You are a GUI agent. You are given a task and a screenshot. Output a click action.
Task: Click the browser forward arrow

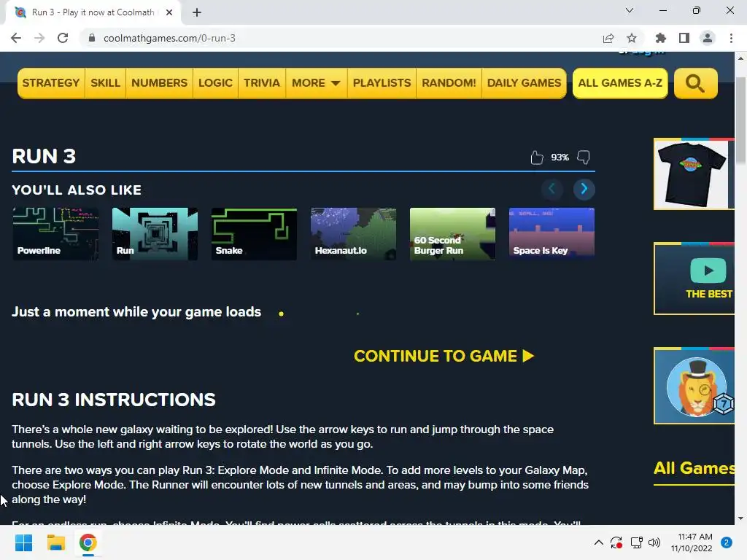(x=39, y=38)
